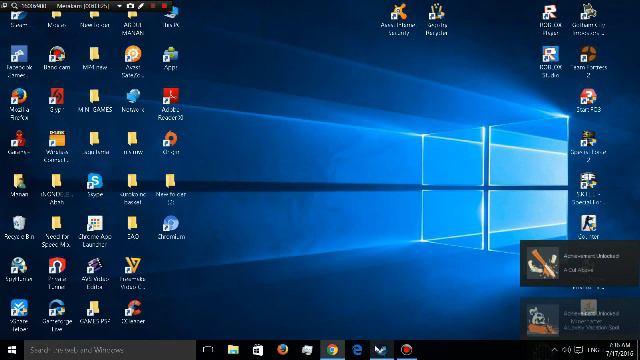Viewport: 640px width, 360px height.
Task: Open the taskbar clock and date
Action: pos(620,350)
